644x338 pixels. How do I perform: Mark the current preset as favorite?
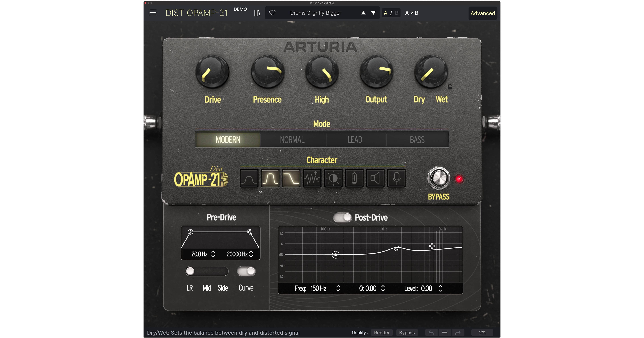[273, 13]
